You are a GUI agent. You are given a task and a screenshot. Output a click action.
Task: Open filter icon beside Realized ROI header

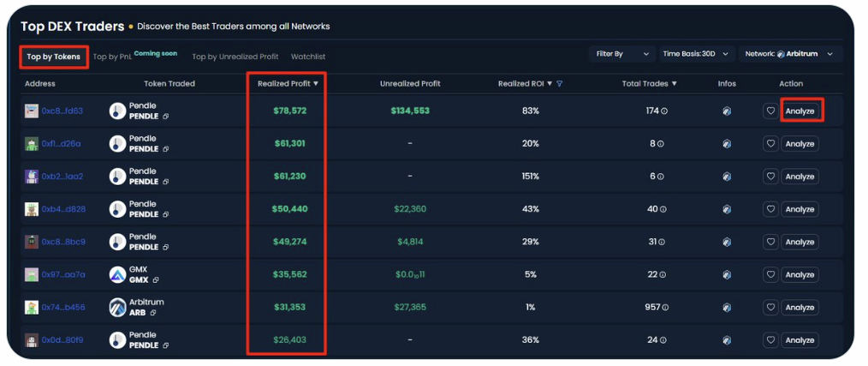(560, 84)
